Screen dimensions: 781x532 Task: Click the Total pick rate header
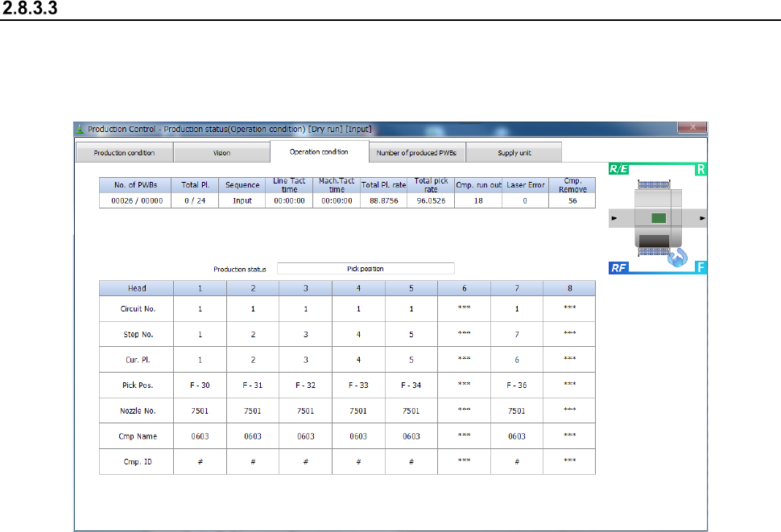(431, 185)
